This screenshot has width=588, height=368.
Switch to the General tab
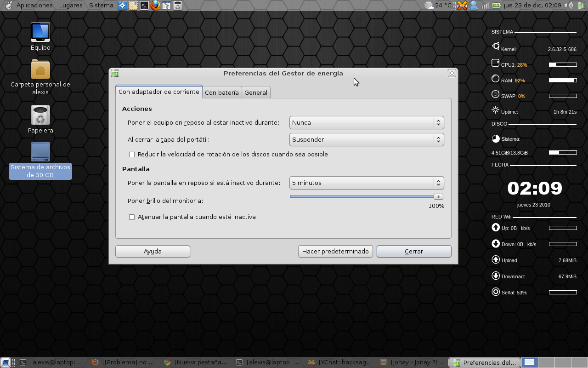[x=256, y=92]
